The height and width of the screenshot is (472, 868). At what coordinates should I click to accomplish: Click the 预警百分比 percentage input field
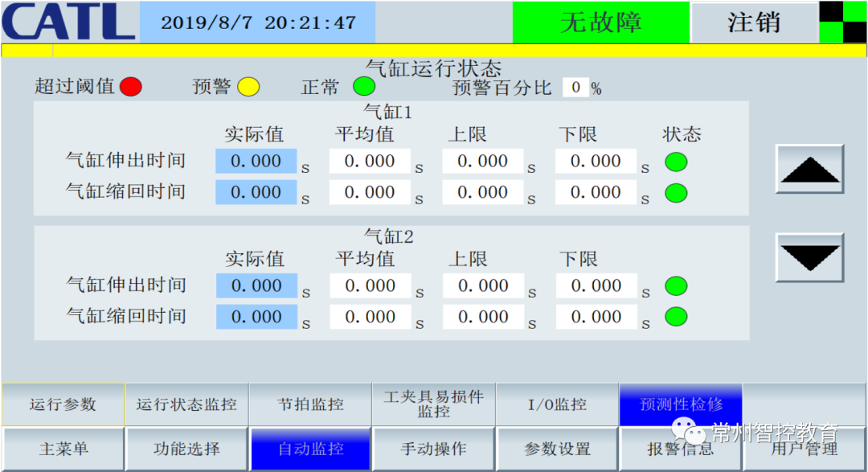click(575, 88)
